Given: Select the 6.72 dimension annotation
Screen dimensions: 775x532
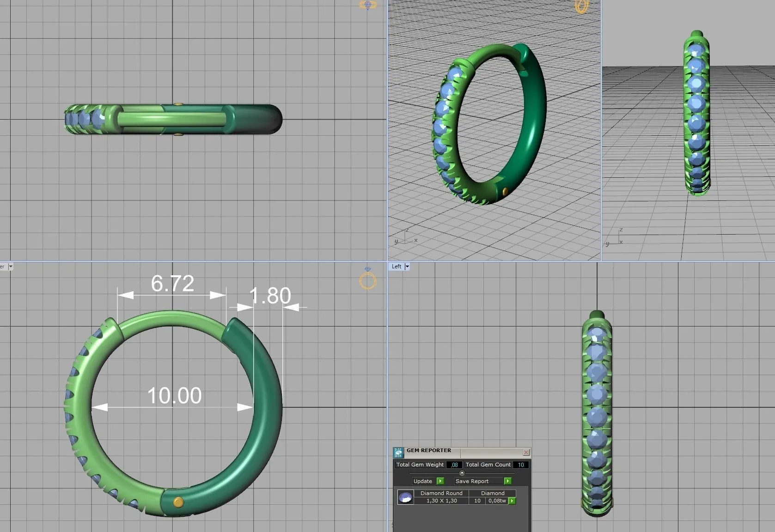Looking at the screenshot, I should (172, 284).
